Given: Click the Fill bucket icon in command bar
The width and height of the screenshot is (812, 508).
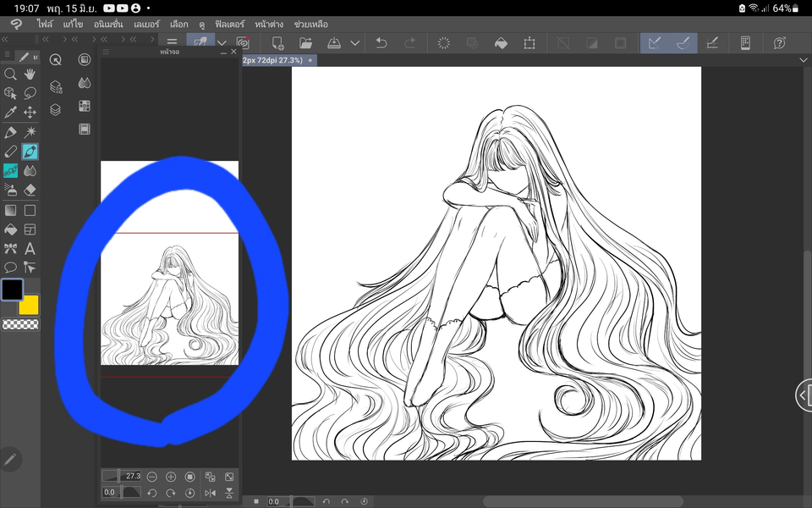Looking at the screenshot, I should tap(501, 43).
